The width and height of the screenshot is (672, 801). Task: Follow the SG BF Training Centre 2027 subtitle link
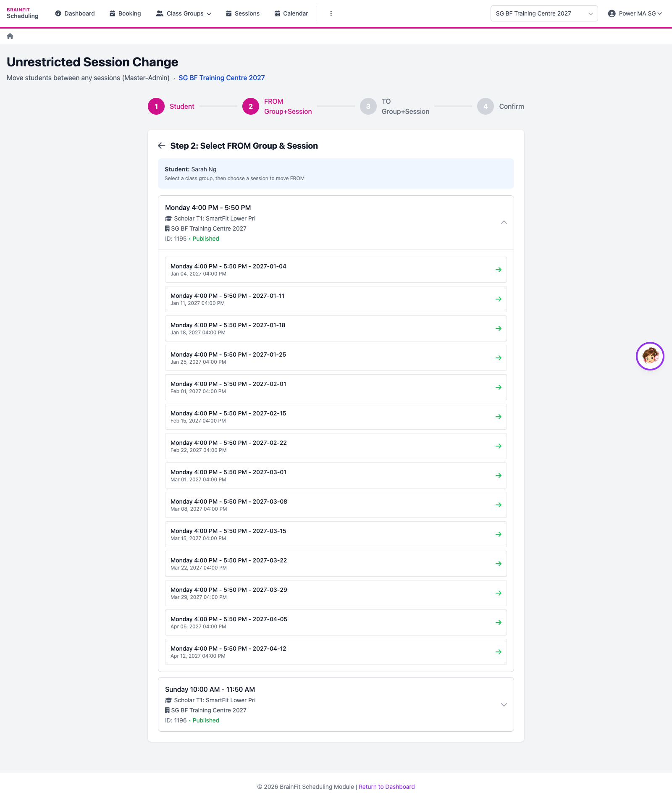point(222,78)
